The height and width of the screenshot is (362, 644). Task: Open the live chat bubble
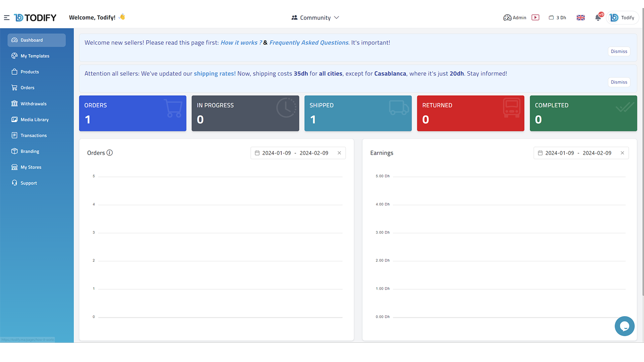(625, 326)
